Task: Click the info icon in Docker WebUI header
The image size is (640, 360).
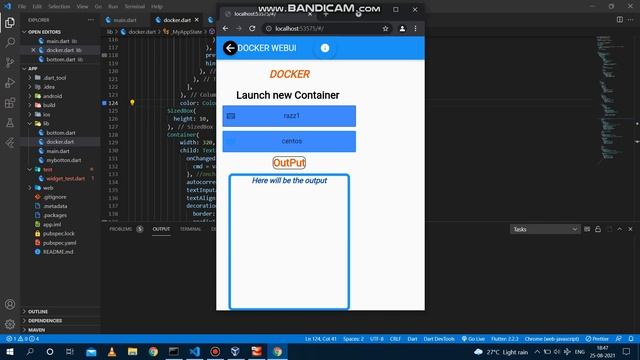Action: click(x=325, y=48)
